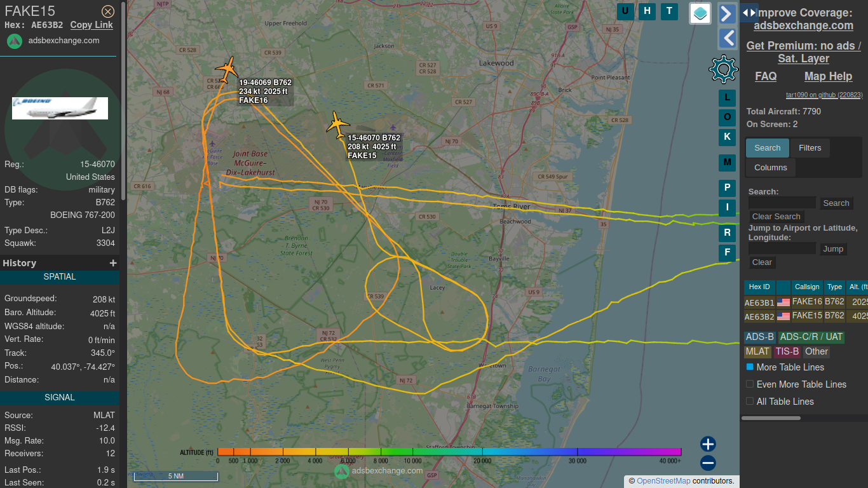The height and width of the screenshot is (488, 868).
Task: Click the right chevron sidebar button
Action: pyautogui.click(x=727, y=13)
